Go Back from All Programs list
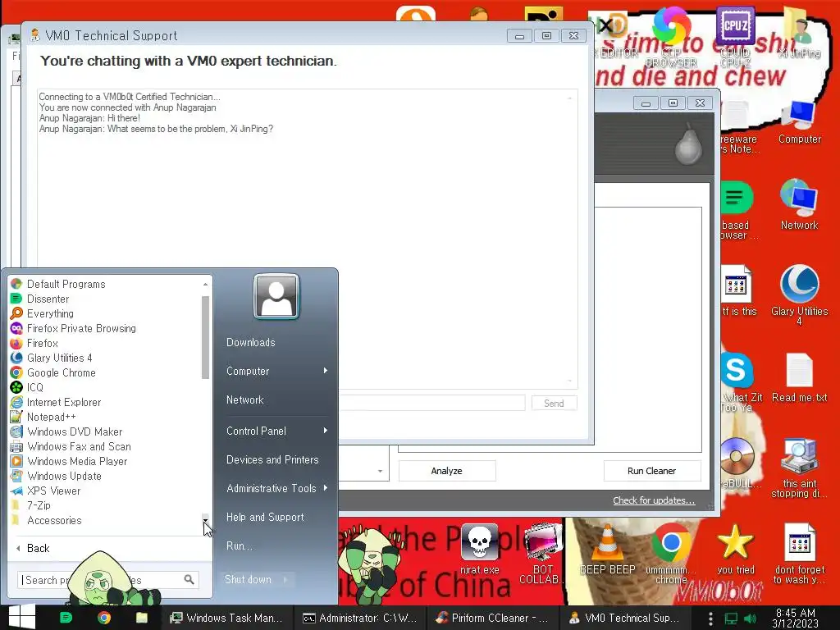This screenshot has height=630, width=840. tap(33, 548)
